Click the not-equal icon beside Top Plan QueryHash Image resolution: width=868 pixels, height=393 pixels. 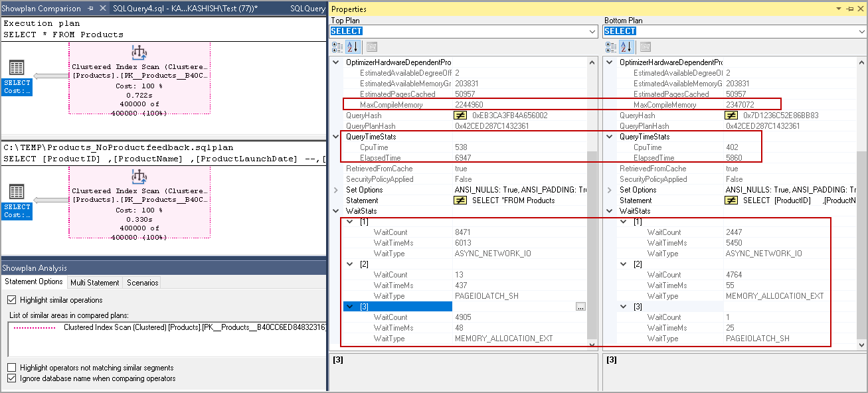pyautogui.click(x=461, y=116)
